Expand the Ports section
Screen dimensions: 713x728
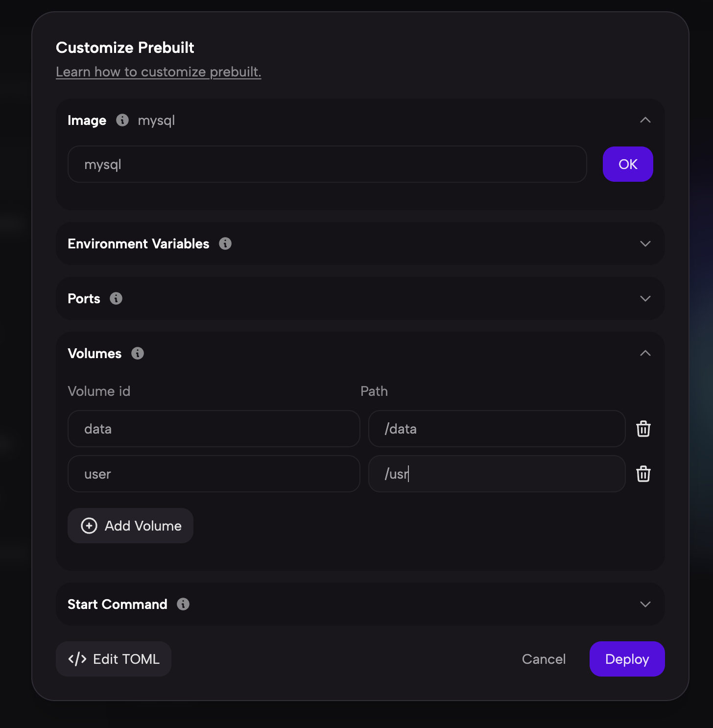coord(645,298)
